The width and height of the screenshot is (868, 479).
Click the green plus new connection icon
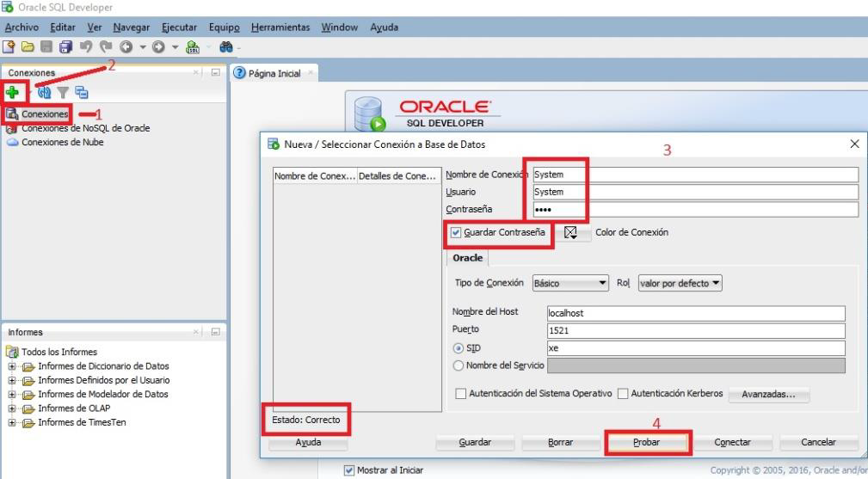pos(12,92)
